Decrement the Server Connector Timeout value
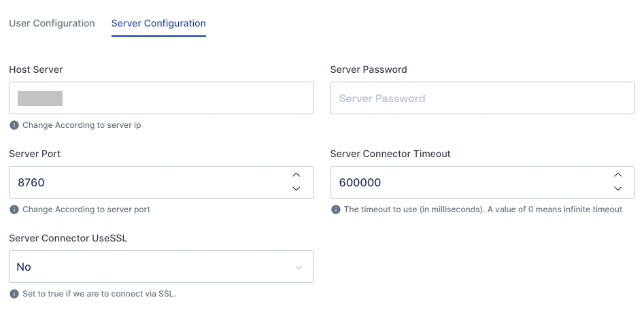 [617, 188]
